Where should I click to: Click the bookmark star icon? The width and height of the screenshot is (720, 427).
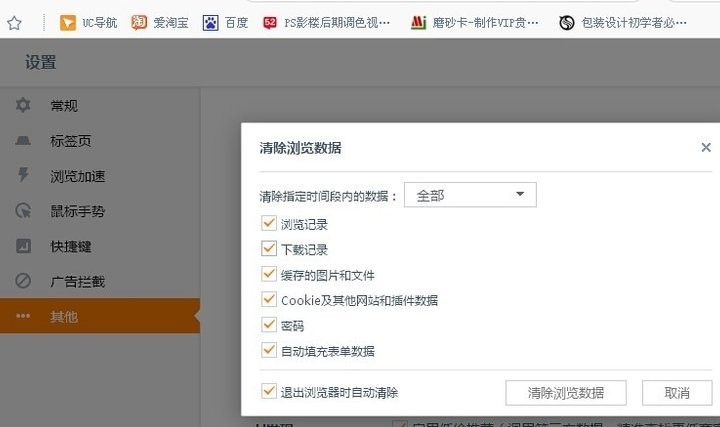tap(14, 22)
